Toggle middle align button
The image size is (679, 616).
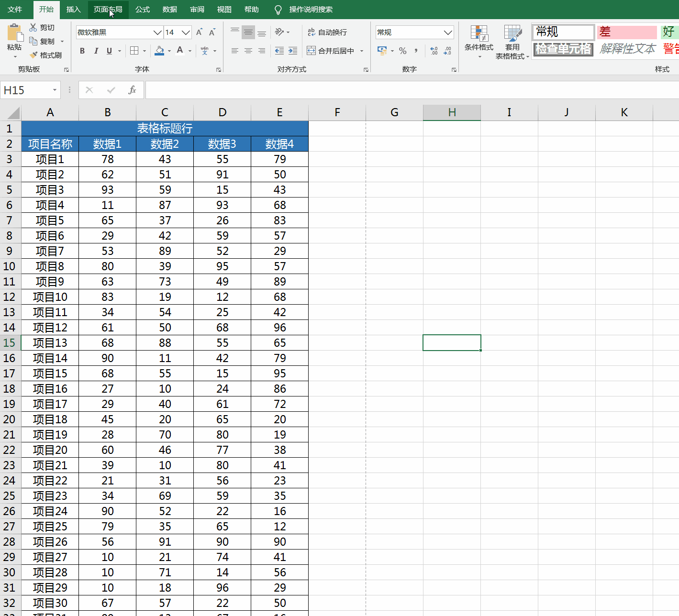point(248,33)
